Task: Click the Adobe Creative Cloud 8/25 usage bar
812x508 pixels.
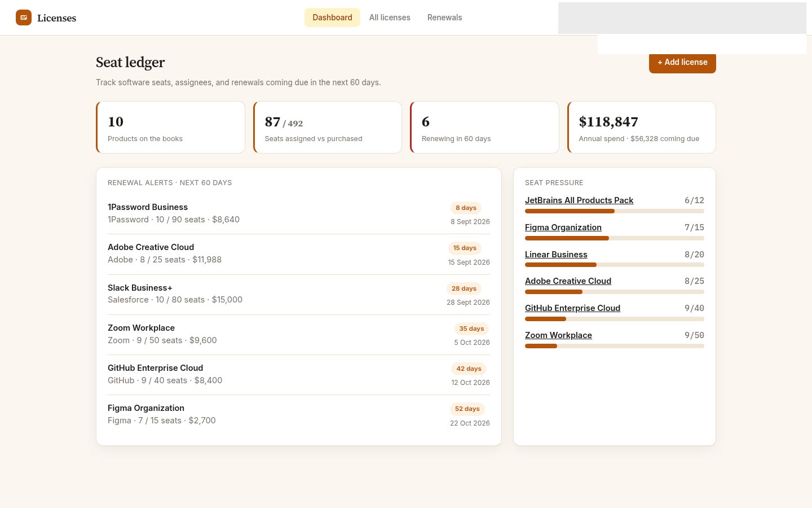Action: coord(615,292)
